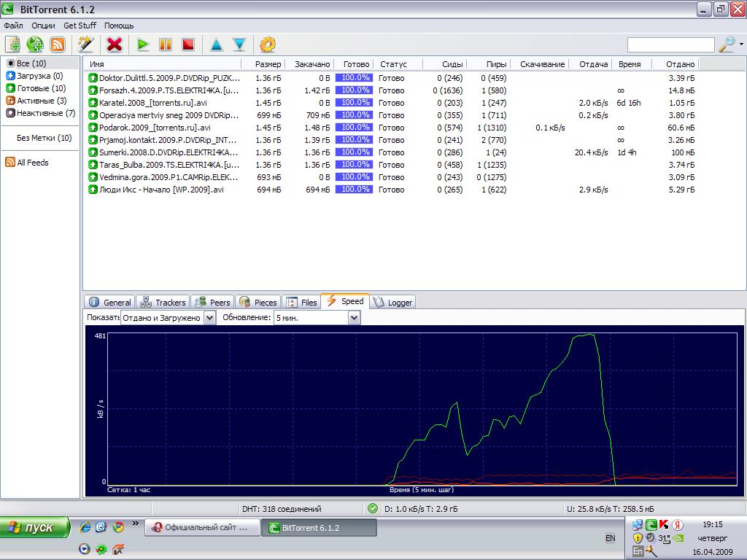Click the Add Torrent from URL globe icon
The image size is (747, 560).
(x=35, y=44)
